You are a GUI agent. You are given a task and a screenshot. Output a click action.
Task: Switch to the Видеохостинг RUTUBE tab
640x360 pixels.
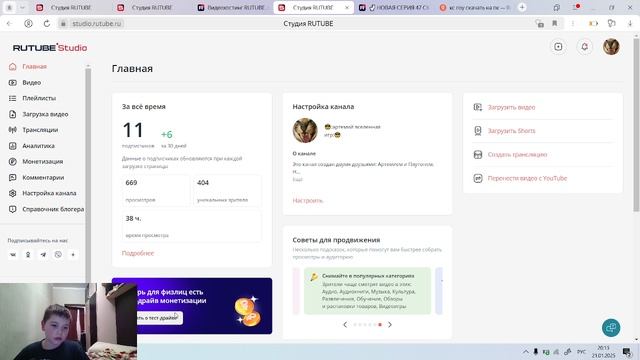pos(231,7)
